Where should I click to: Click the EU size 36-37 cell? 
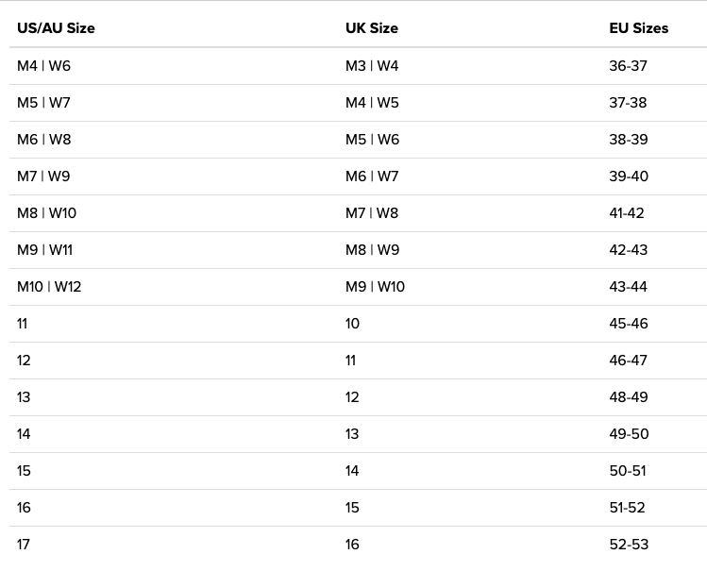coord(628,66)
